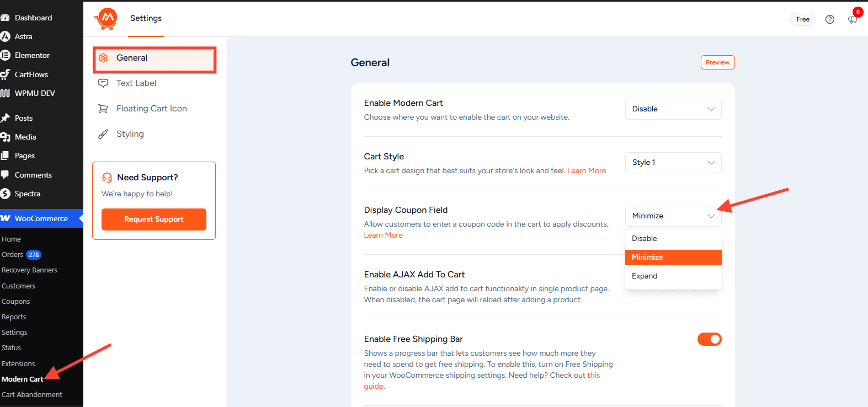Click the Elementor icon in the sidebar
Screen dimensions: 868x407
click(5, 55)
